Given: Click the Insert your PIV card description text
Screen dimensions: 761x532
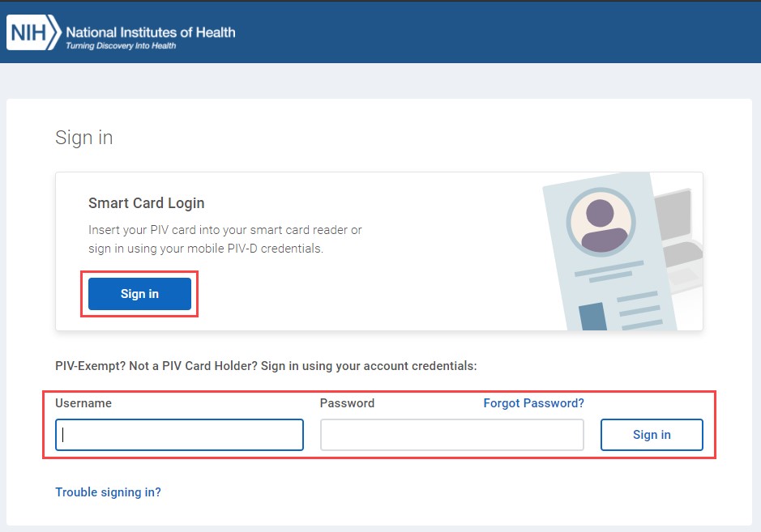Looking at the screenshot, I should pyautogui.click(x=224, y=239).
